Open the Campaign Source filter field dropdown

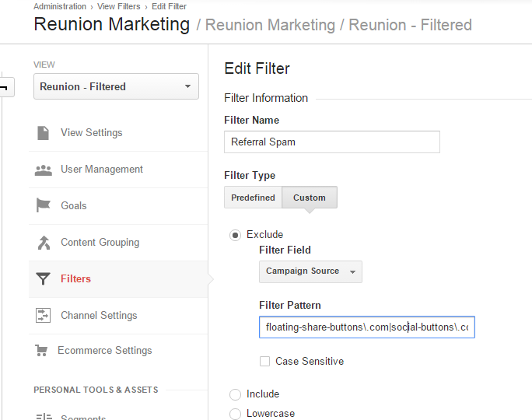pos(310,271)
